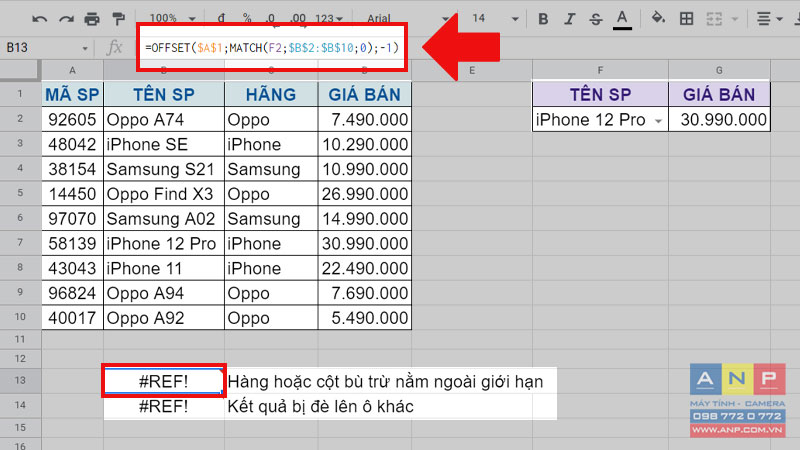Click the GIÁ BÁN header in column G

point(719,94)
